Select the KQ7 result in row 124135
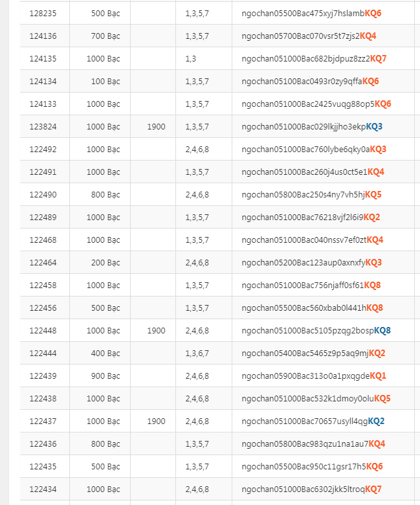Viewport: 420px width, 505px height. (378, 58)
